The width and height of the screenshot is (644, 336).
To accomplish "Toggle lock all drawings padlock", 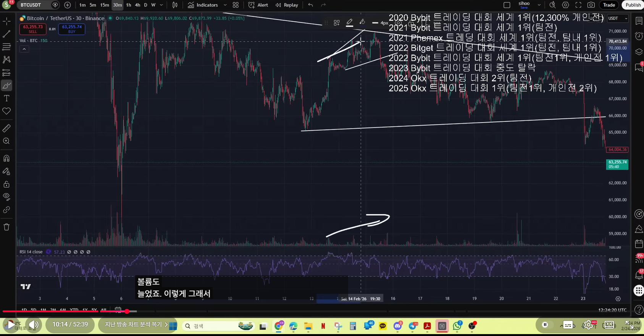I will (x=6, y=184).
